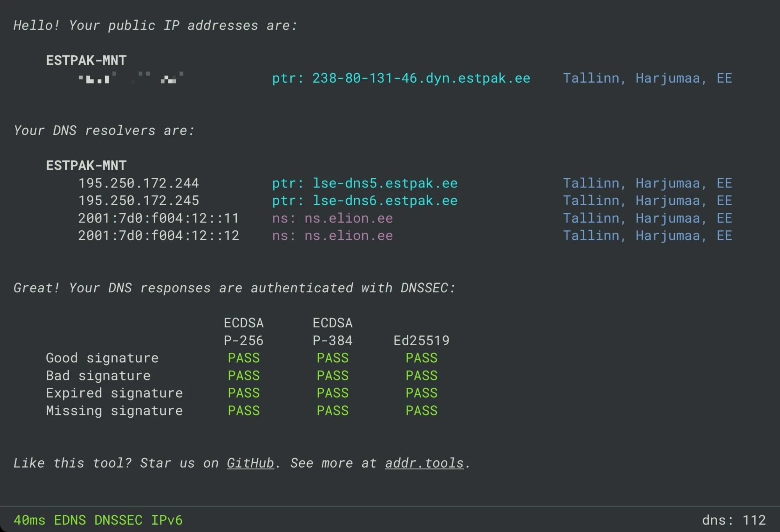Select resolver IP 195.250.172.244

(x=138, y=183)
